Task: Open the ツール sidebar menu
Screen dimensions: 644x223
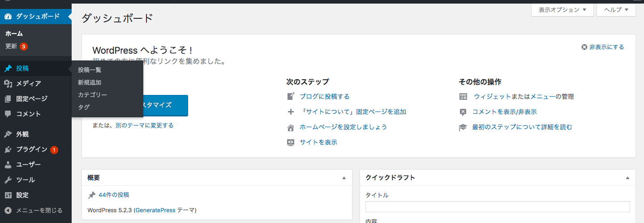Action: [x=36, y=180]
